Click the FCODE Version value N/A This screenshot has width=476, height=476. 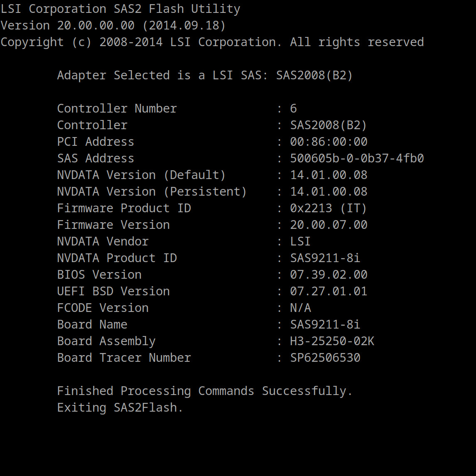click(300, 308)
